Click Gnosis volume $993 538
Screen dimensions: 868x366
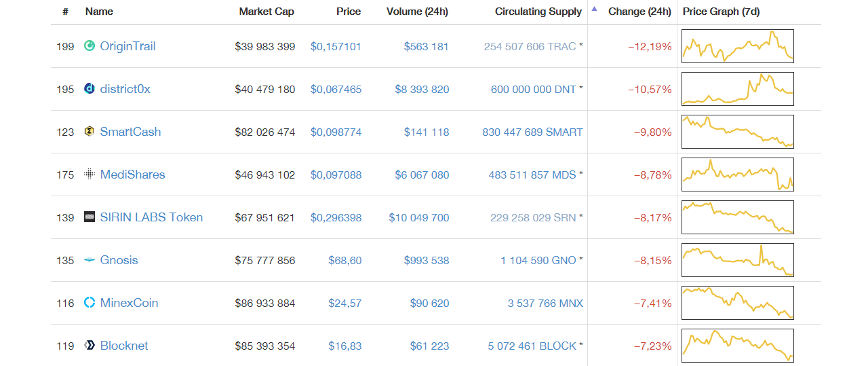click(x=426, y=260)
